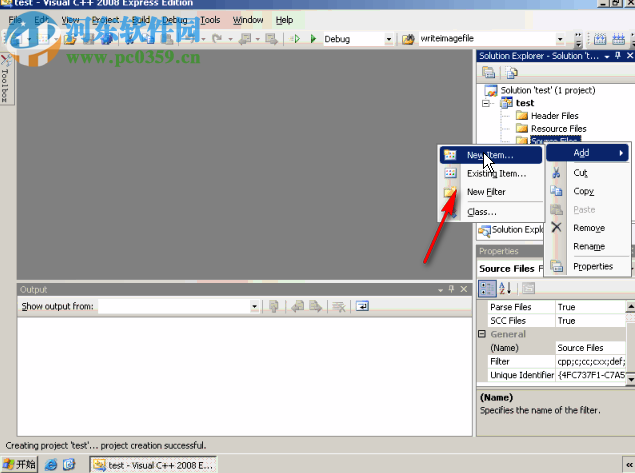Image resolution: width=635 pixels, height=473 pixels.
Task: Go to next message in Output
Action: point(315,307)
